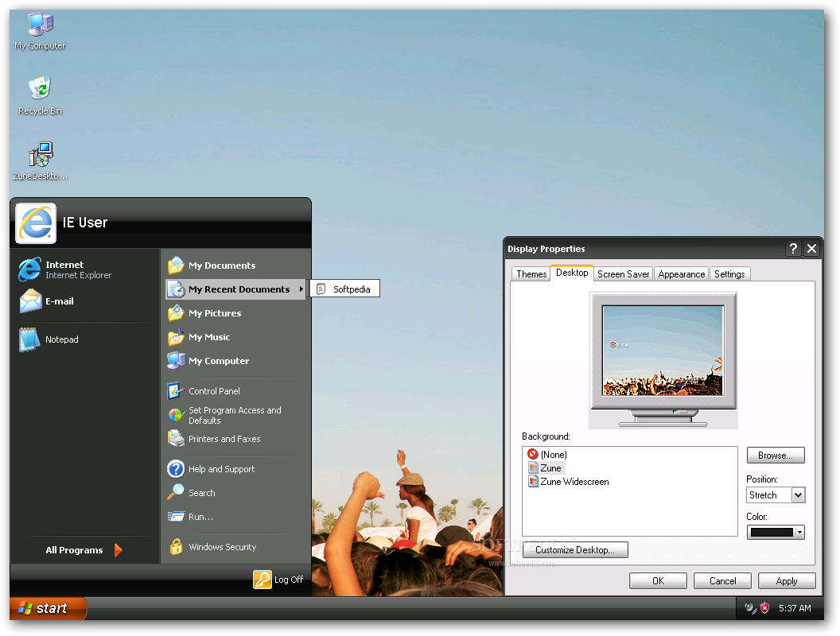
Task: Switch to the Appearance tab
Action: tap(681, 274)
